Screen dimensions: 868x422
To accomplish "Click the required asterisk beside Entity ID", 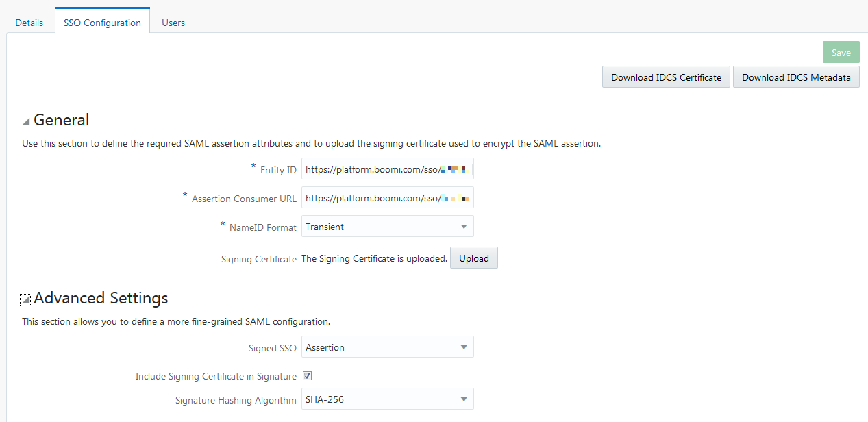I will tap(253, 167).
